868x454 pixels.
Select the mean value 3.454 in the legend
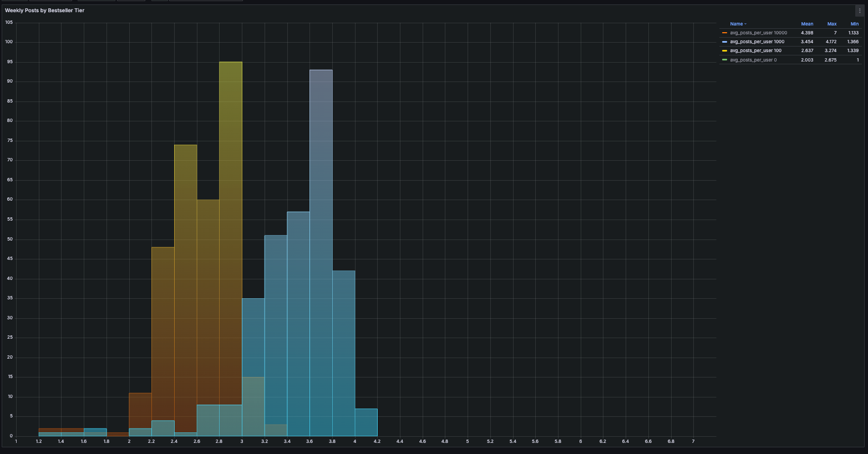pyautogui.click(x=807, y=42)
